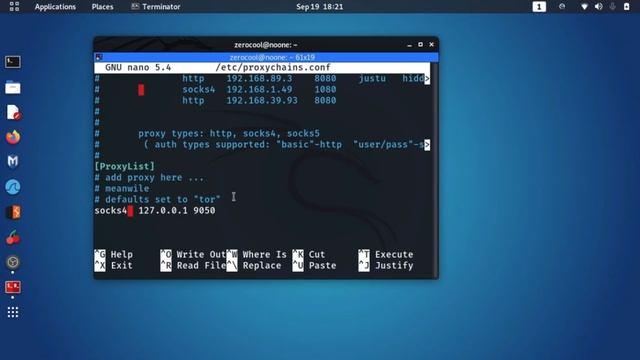This screenshot has width=640, height=360.
Task: Minimize the zerocool@noone terminal window
Action: pyautogui.click(x=409, y=45)
